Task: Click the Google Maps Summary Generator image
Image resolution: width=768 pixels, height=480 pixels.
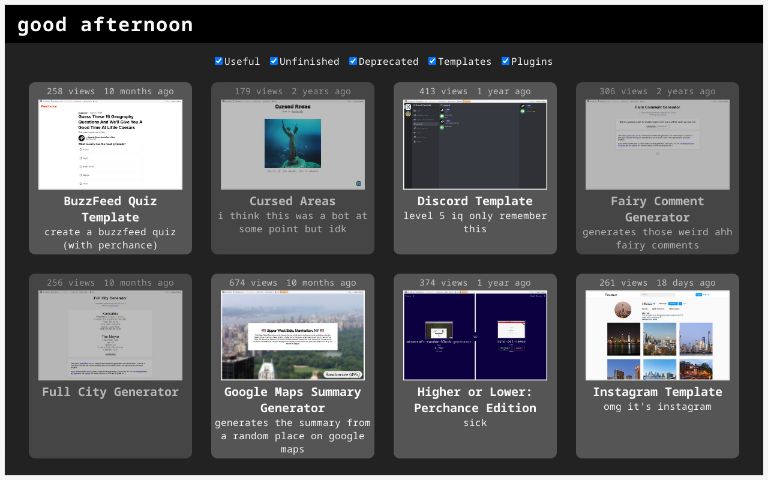Action: point(292,335)
